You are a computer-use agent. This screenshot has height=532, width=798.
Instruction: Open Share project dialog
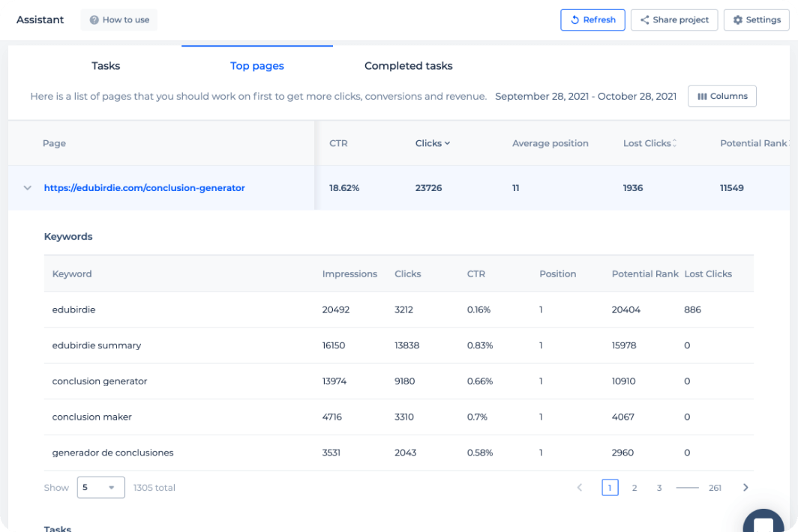673,19
